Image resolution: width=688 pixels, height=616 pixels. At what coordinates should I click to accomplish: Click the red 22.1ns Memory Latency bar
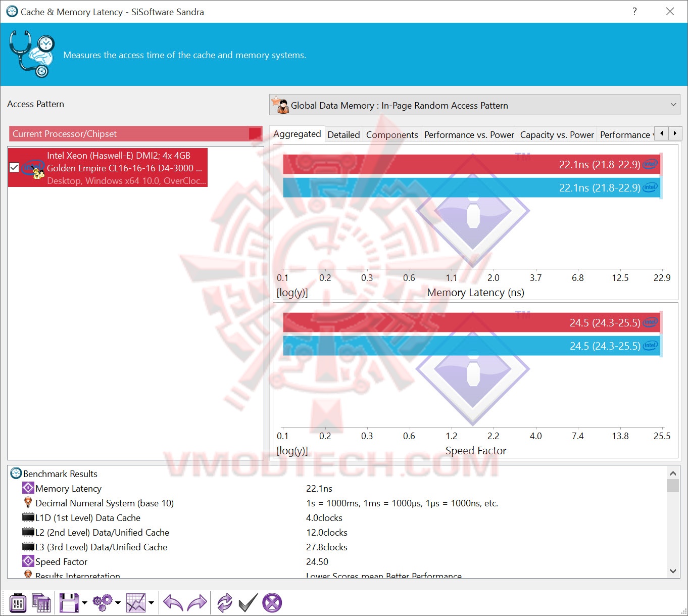point(471,164)
